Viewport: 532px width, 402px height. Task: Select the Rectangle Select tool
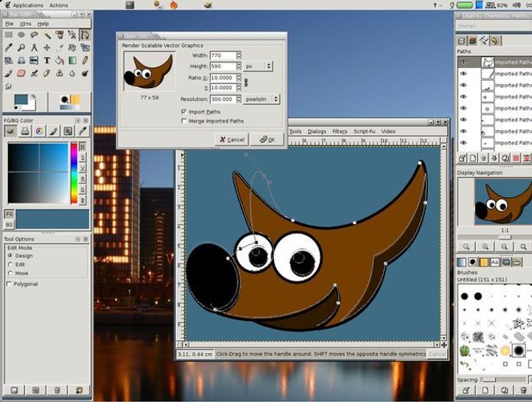9,34
